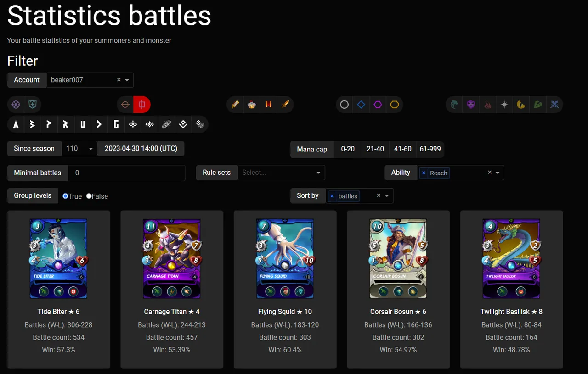Click the Corsair Bosun card image
The width and height of the screenshot is (588, 374).
(398, 259)
